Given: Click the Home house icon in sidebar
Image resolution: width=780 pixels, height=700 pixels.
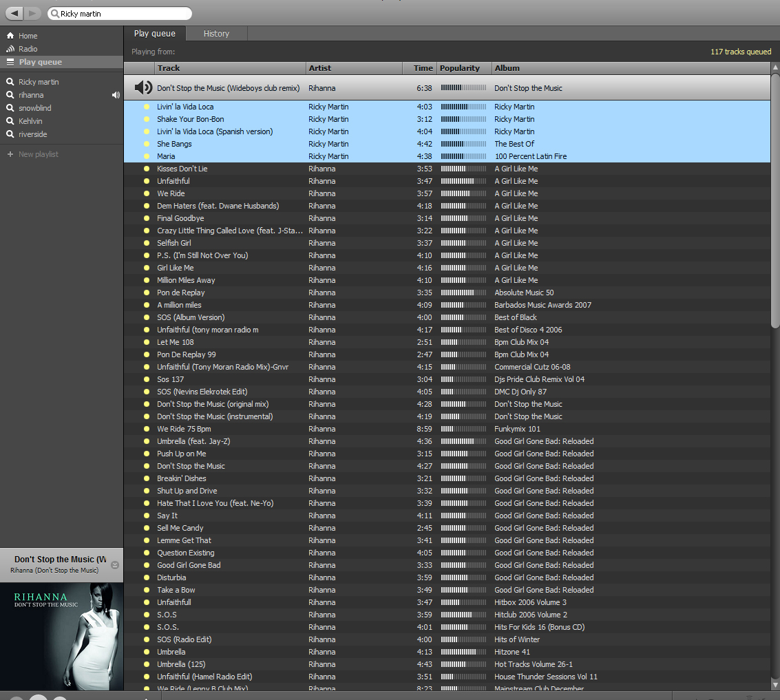Looking at the screenshot, I should 10,36.
